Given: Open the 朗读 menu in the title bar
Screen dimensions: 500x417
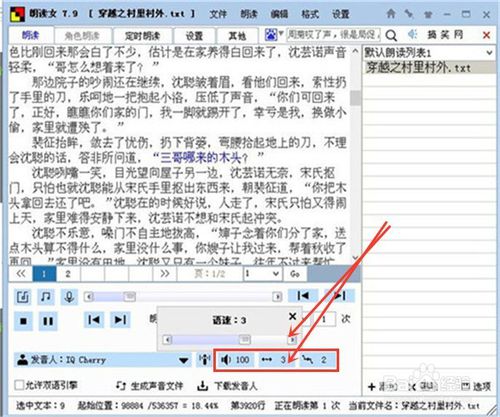Looking at the screenshot, I should point(249,14).
